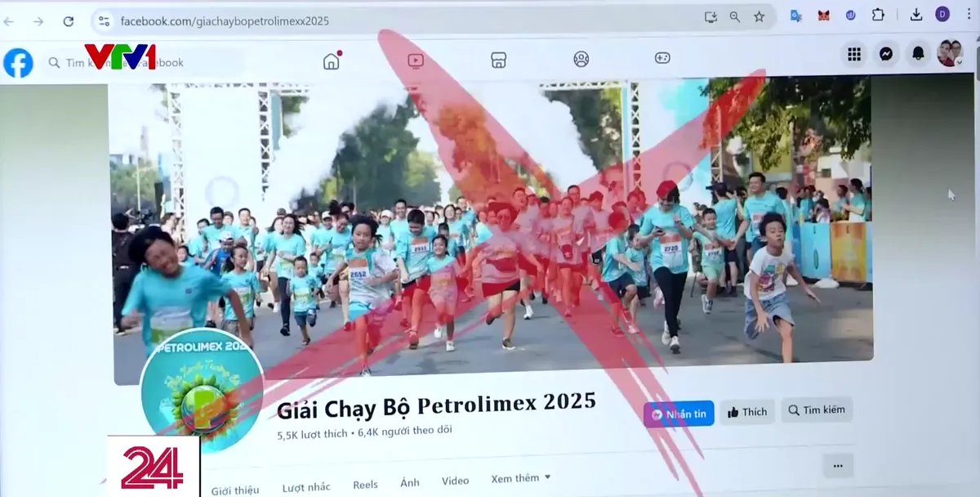Open the page profile picture

[202, 391]
